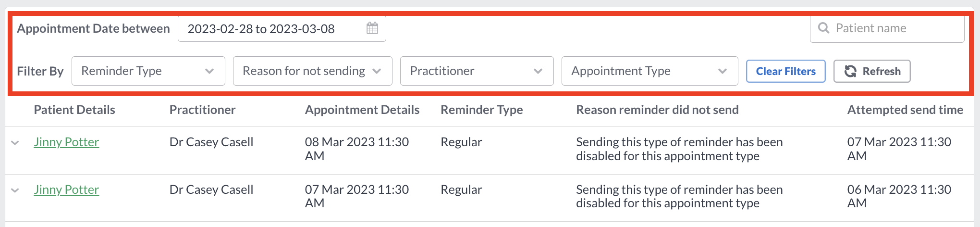
Task: Click the Practitioner column header
Action: click(x=202, y=110)
